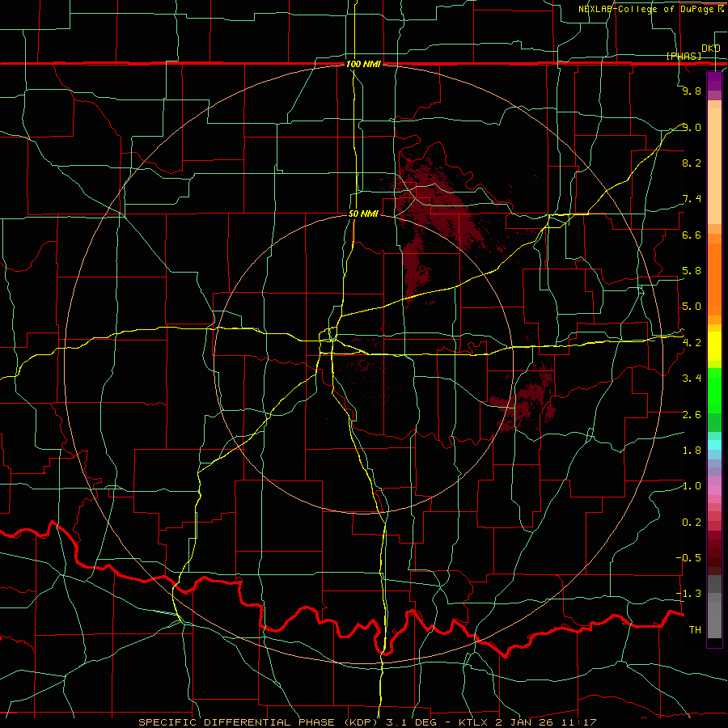Click the southeastern dark-red KDP echo cluster
Viewport: 728px width, 728px height.
527,398
